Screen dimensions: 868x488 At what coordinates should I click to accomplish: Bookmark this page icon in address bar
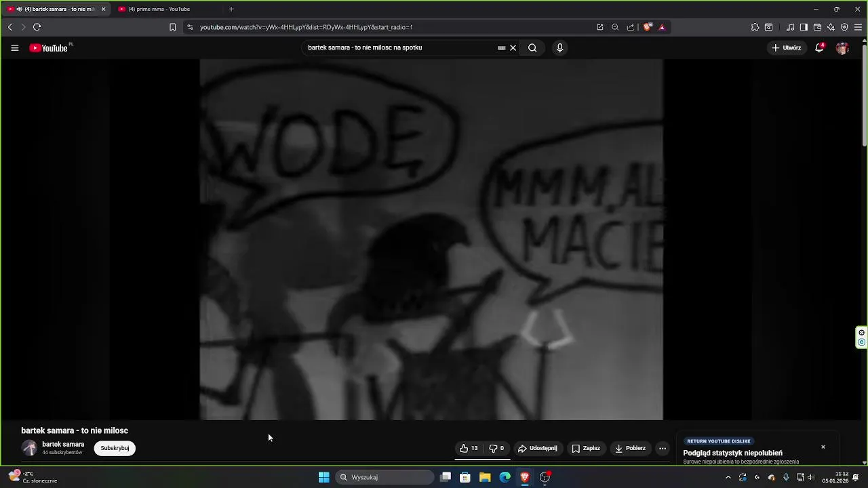(172, 27)
